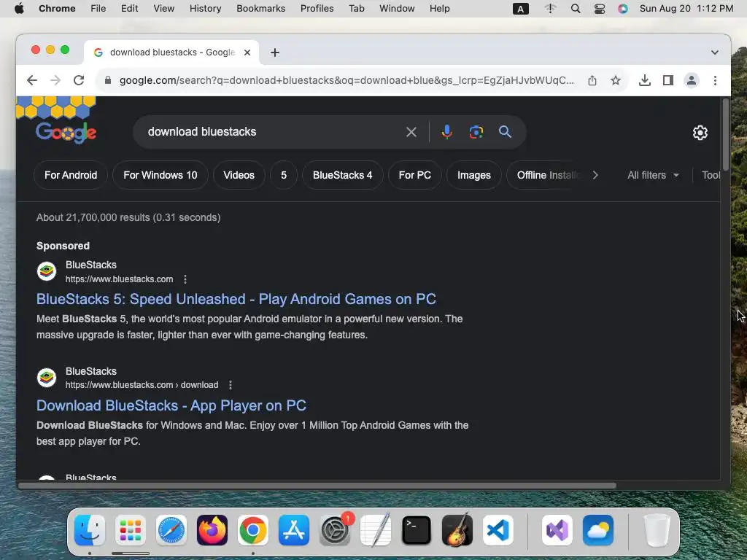Toggle Chrome side panel icon
The width and height of the screenshot is (747, 560).
[x=668, y=80]
